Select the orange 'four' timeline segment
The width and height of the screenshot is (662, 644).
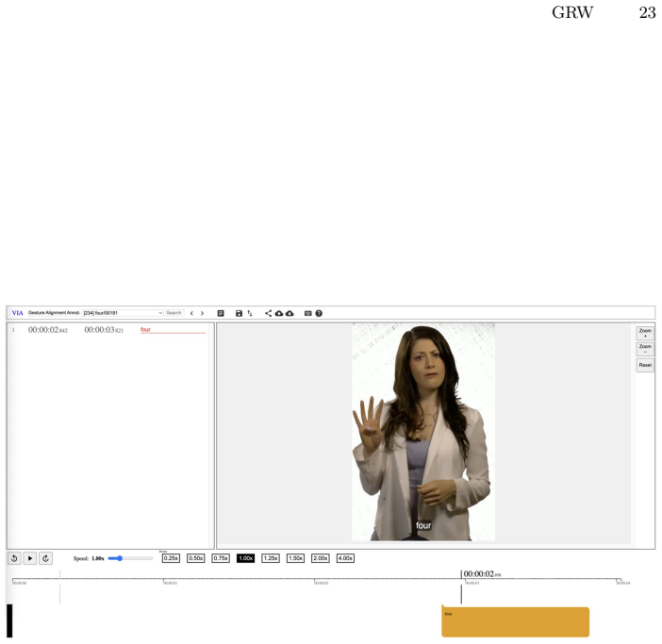515,621
